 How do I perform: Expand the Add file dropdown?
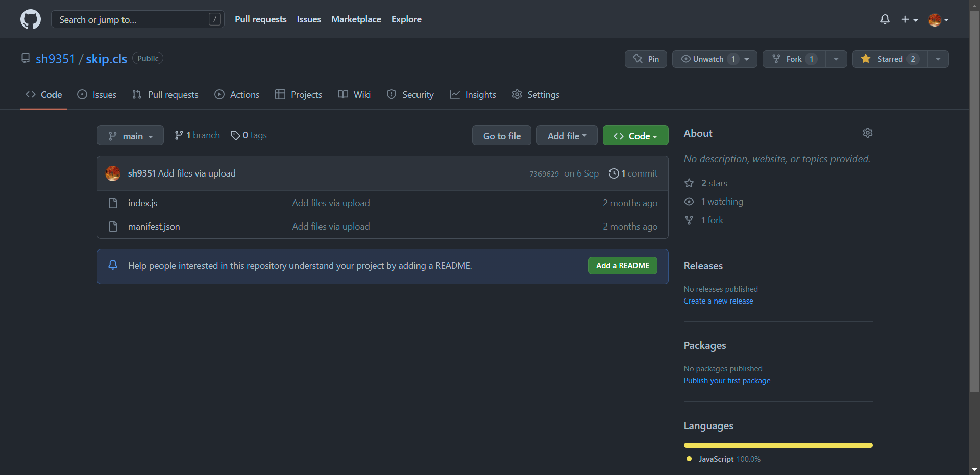pyautogui.click(x=567, y=136)
